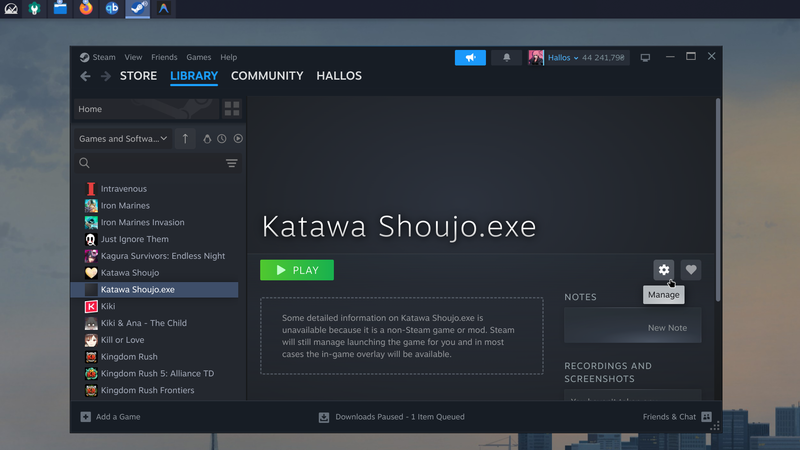Toggle the Linux compatibility filter icon
The height and width of the screenshot is (450, 800).
click(207, 139)
